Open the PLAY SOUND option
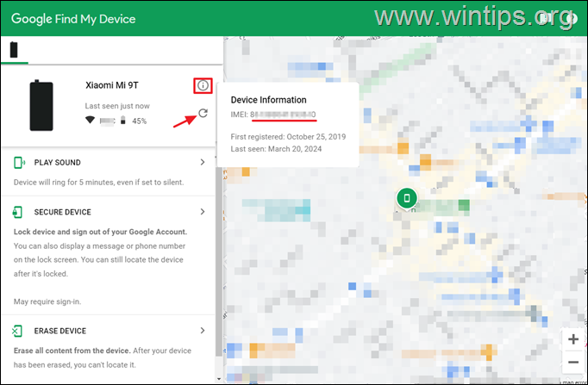Screen dimensions: 588x385 pyautogui.click(x=58, y=163)
